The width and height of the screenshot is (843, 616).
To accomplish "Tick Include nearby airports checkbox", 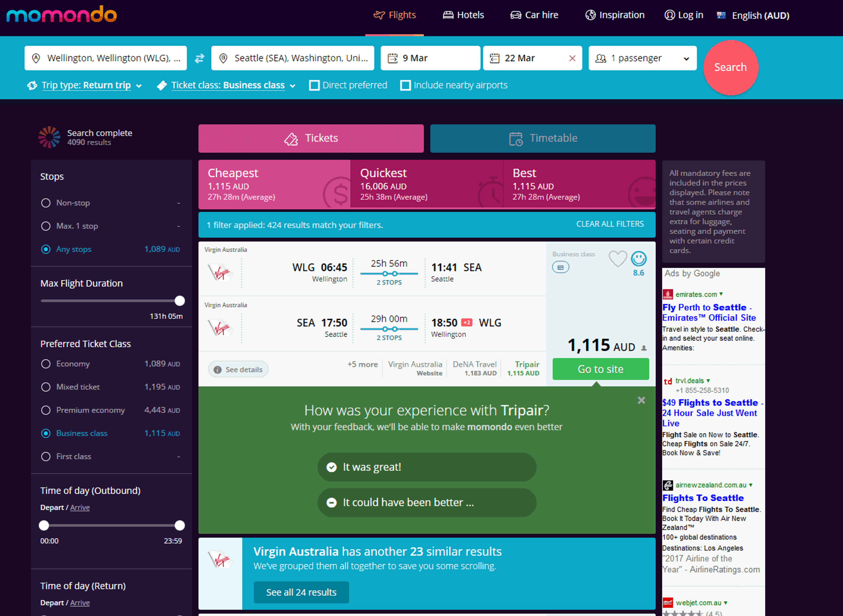I will click(405, 85).
